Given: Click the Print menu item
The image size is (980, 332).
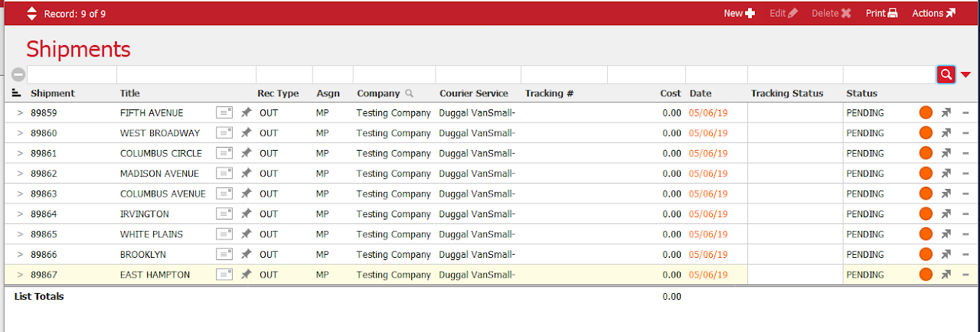Looking at the screenshot, I should [x=881, y=13].
